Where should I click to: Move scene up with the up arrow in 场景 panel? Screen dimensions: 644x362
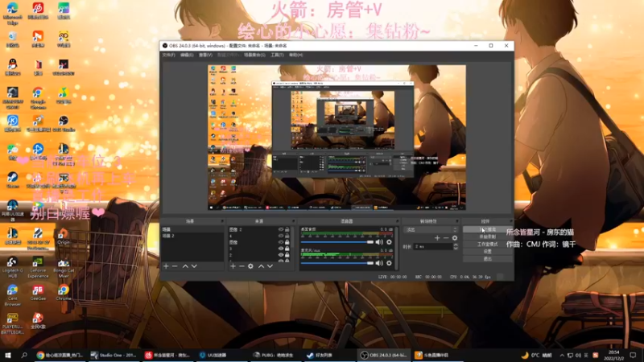pyautogui.click(x=185, y=266)
